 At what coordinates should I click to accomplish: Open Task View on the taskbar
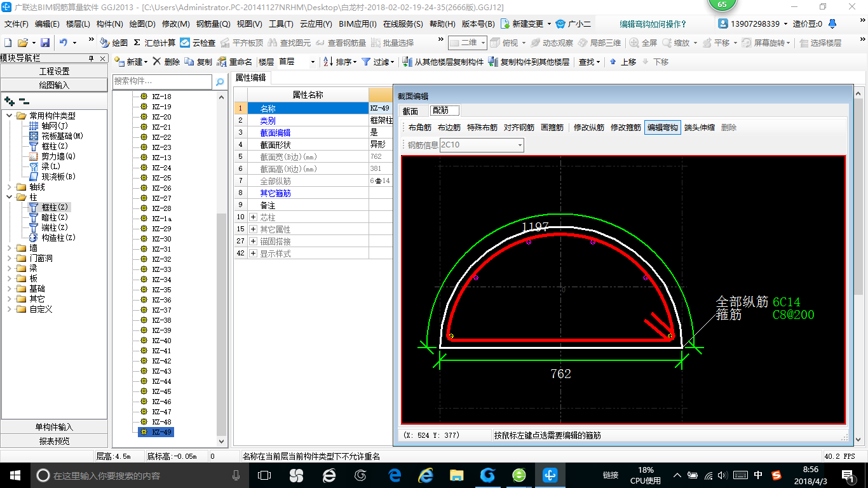(x=264, y=475)
